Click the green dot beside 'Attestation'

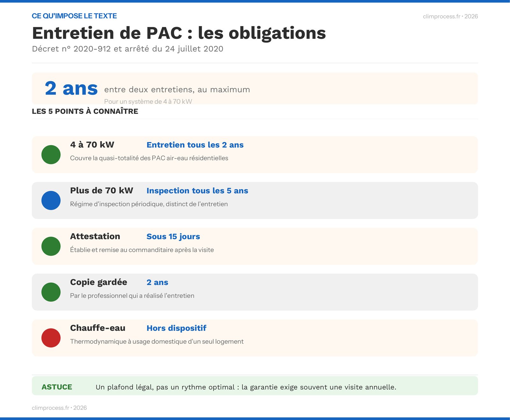tap(51, 246)
